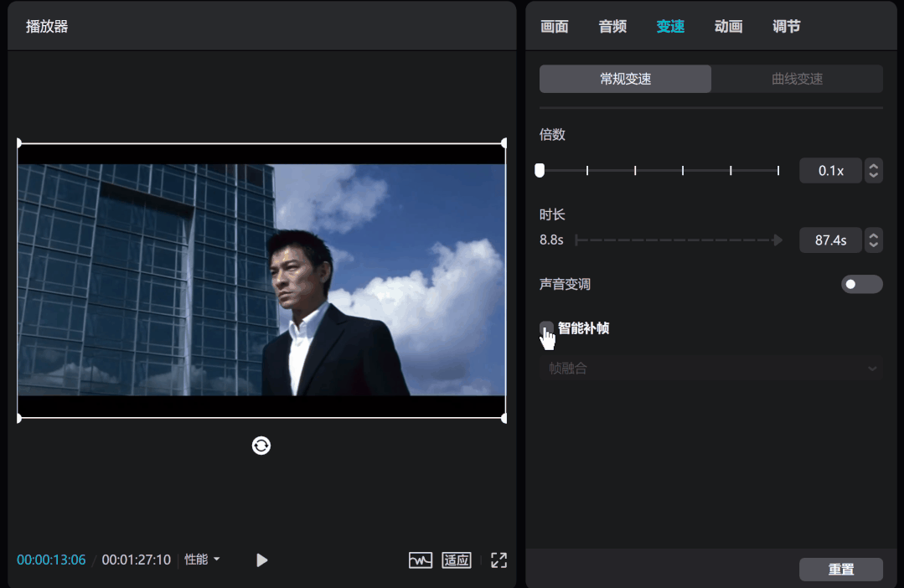Expand the 性能 quality dropdown
The image size is (904, 588).
coord(202,560)
